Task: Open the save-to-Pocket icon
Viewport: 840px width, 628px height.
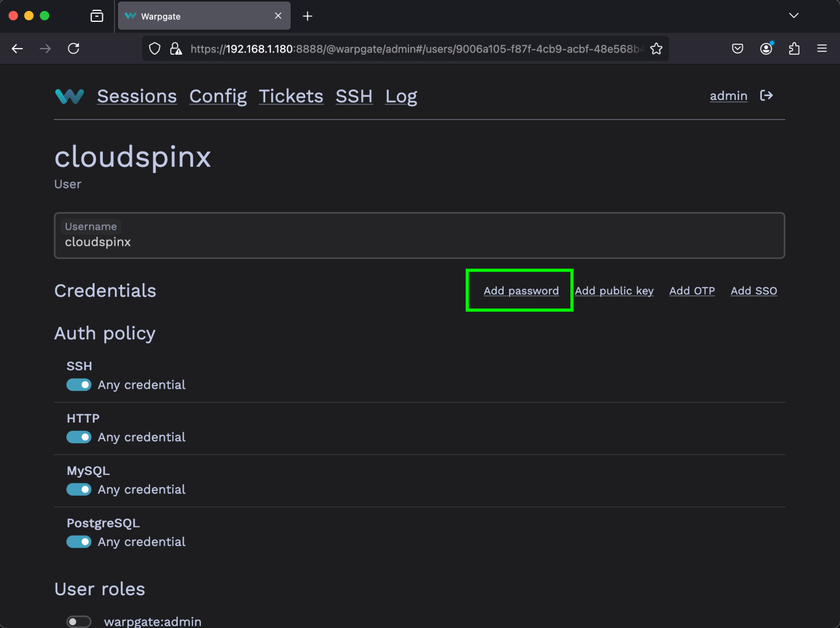Action: point(737,49)
